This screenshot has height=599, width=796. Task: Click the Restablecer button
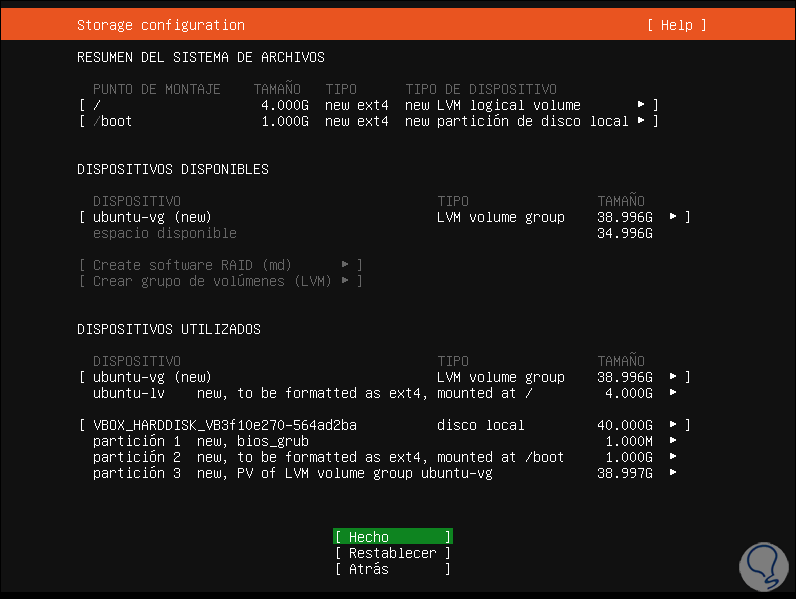point(392,553)
